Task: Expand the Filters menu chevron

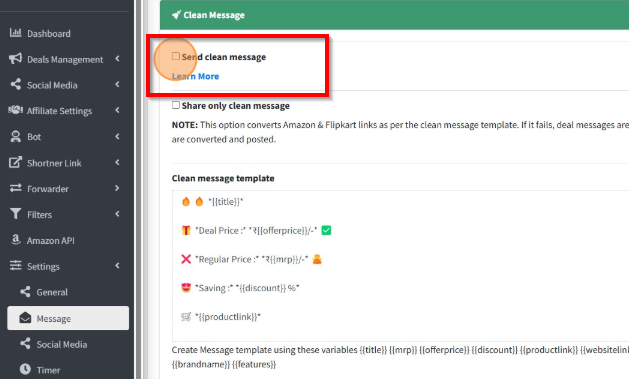Action: click(117, 214)
